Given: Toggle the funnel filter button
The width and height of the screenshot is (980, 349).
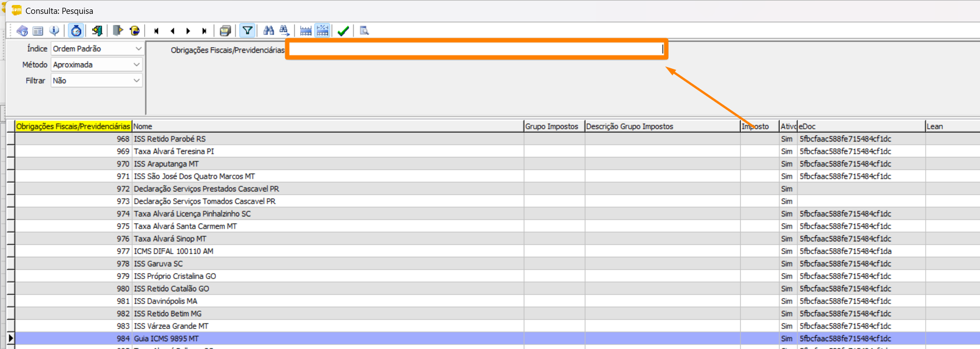Looking at the screenshot, I should tap(247, 31).
